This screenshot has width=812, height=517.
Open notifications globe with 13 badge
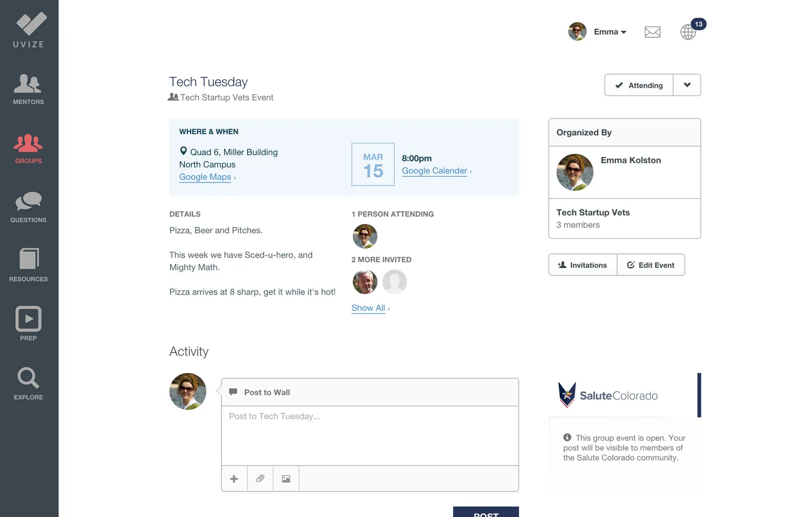pos(689,32)
